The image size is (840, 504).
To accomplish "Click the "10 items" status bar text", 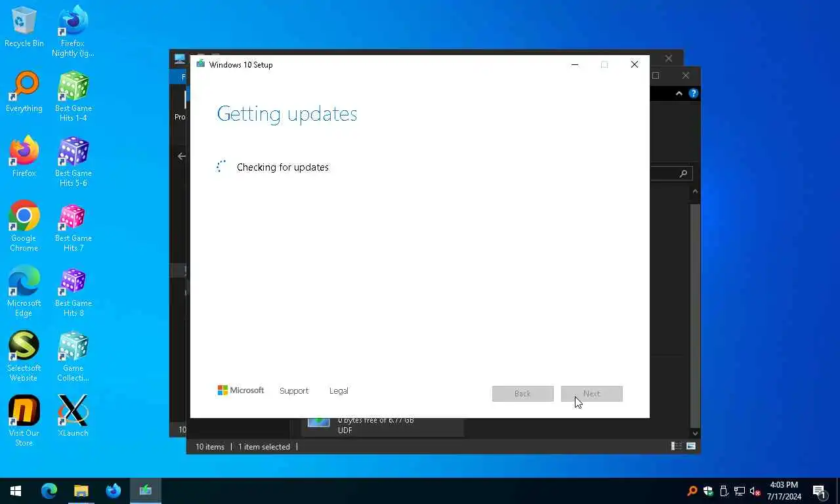I will (x=210, y=446).
